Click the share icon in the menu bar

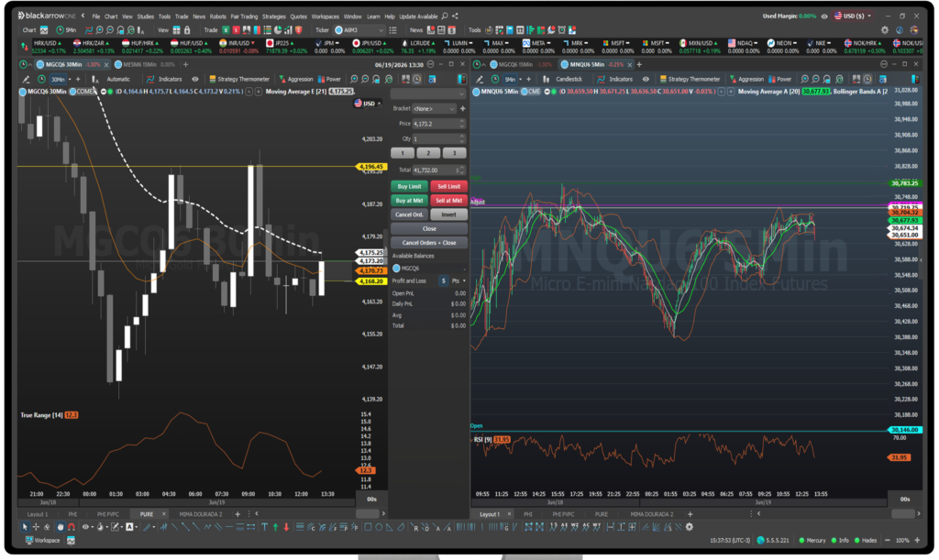[x=455, y=16]
